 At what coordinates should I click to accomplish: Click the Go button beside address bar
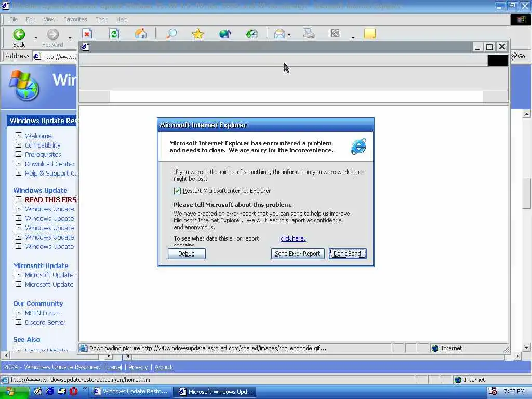pos(518,56)
